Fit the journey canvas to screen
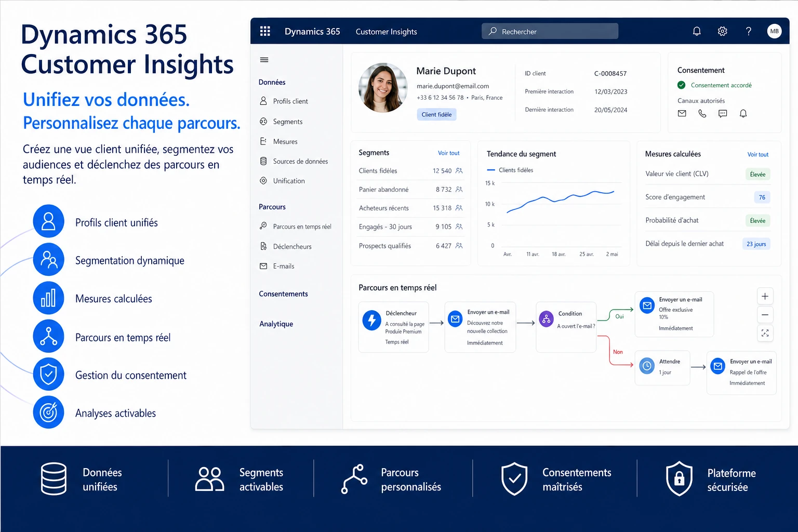 pos(765,333)
